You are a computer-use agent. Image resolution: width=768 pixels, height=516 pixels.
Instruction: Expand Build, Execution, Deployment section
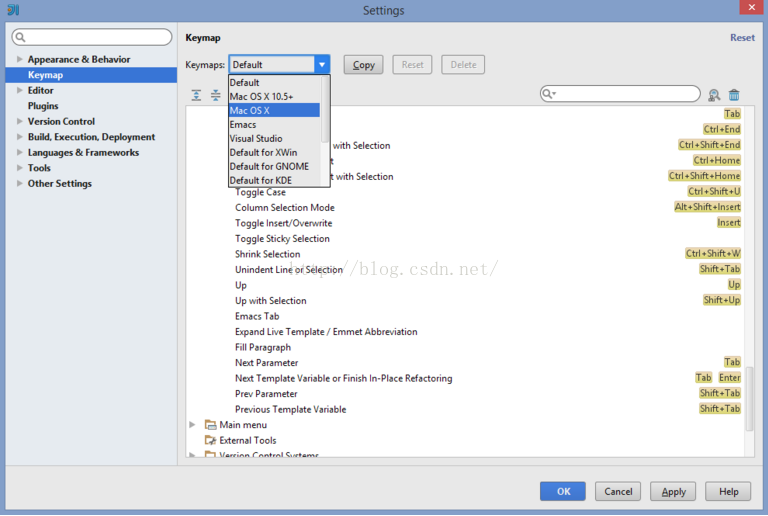[x=20, y=137]
